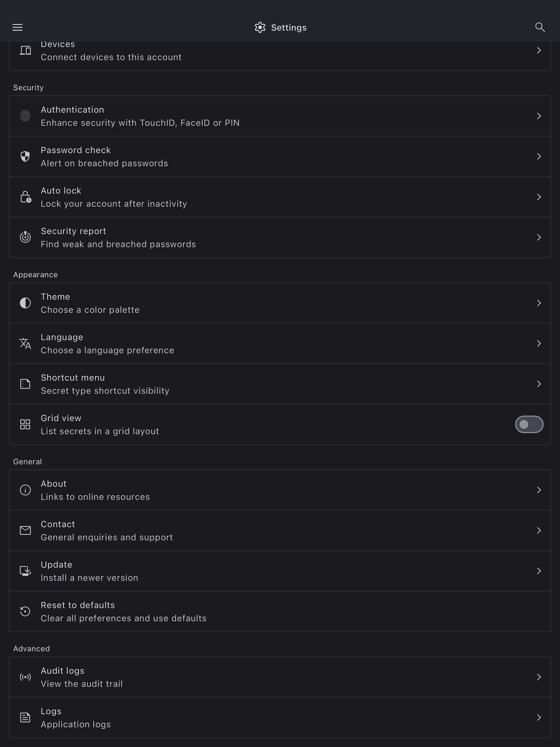Expand Devices row with chevron arrow
Screen dimensions: 560x747
(x=539, y=51)
